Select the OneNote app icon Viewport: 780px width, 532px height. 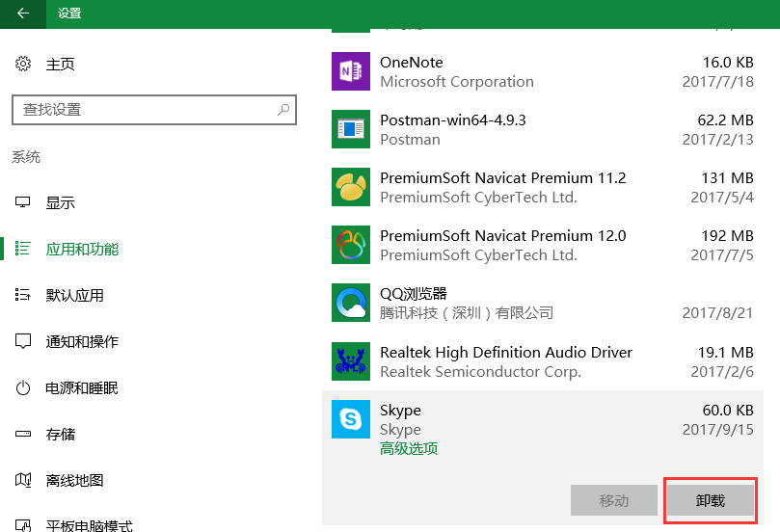click(x=351, y=71)
